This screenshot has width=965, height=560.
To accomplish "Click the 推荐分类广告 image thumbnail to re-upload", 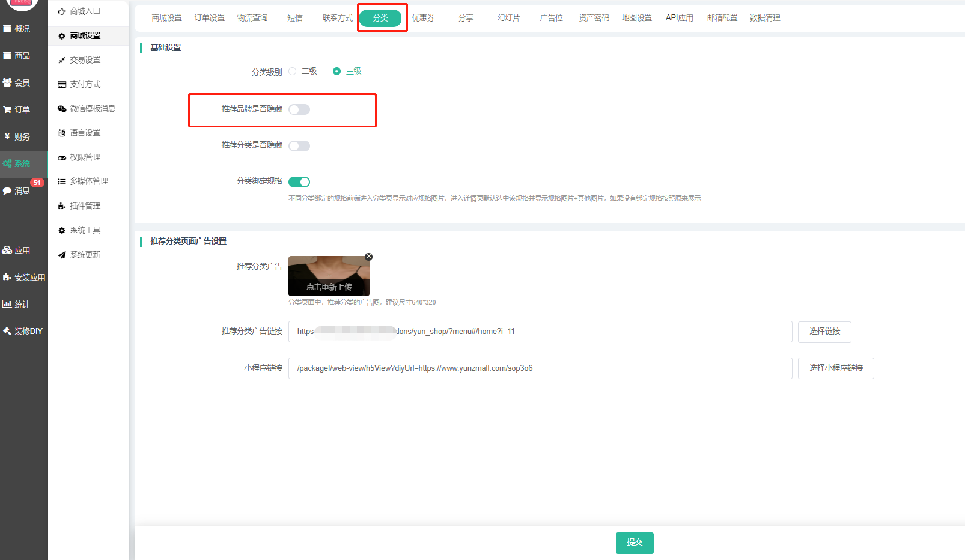I will tap(329, 276).
